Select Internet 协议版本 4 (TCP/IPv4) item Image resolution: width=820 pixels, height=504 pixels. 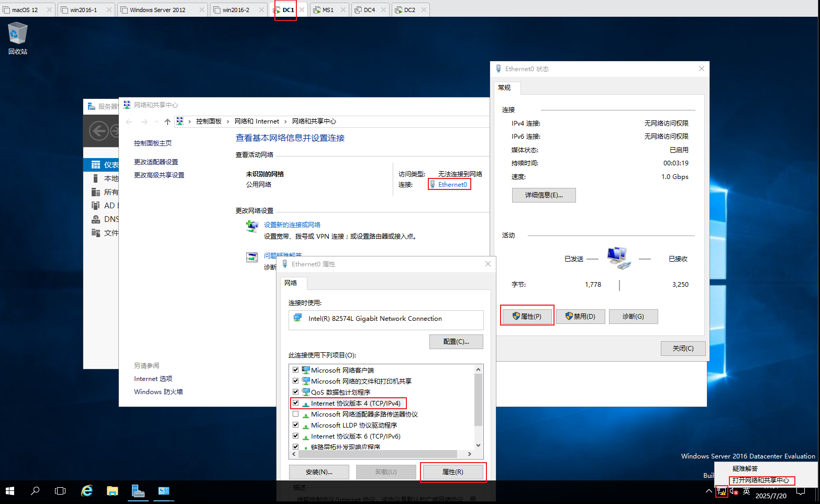tap(356, 404)
